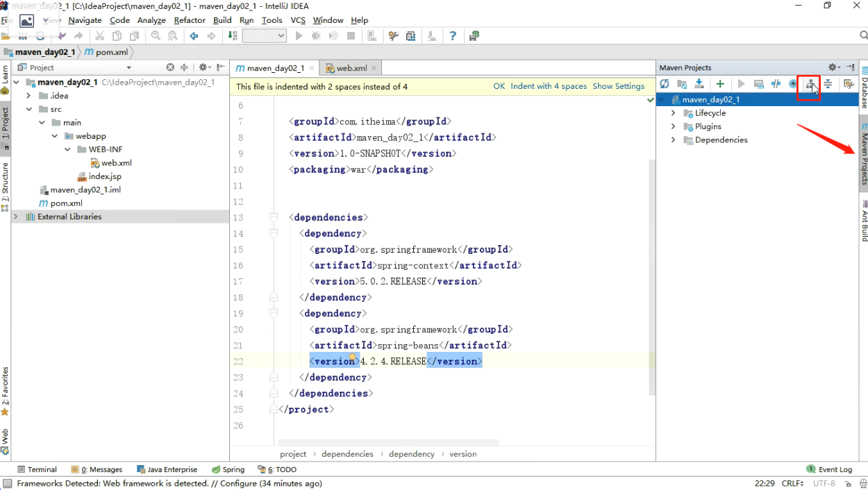Collapse all nodes in Maven Projects

[828, 84]
